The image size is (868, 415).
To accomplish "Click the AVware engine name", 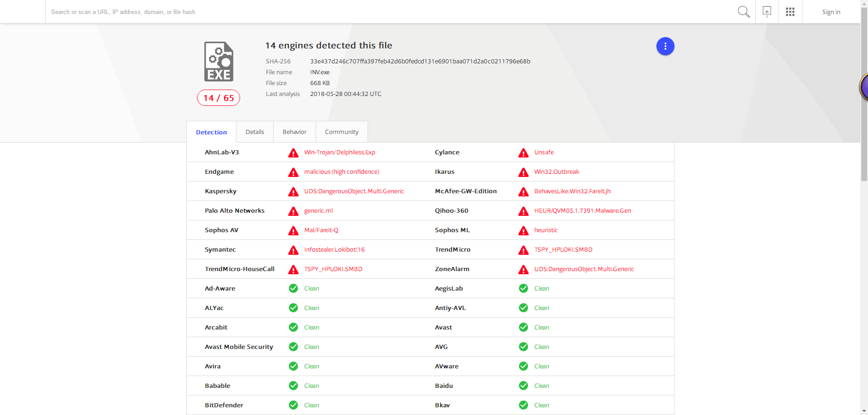I will point(447,366).
